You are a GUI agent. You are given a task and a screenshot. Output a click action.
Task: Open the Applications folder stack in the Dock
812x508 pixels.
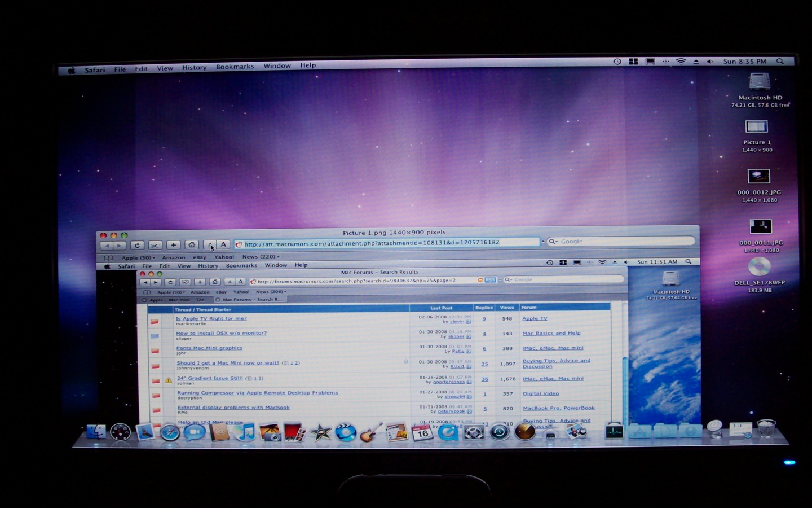640,432
